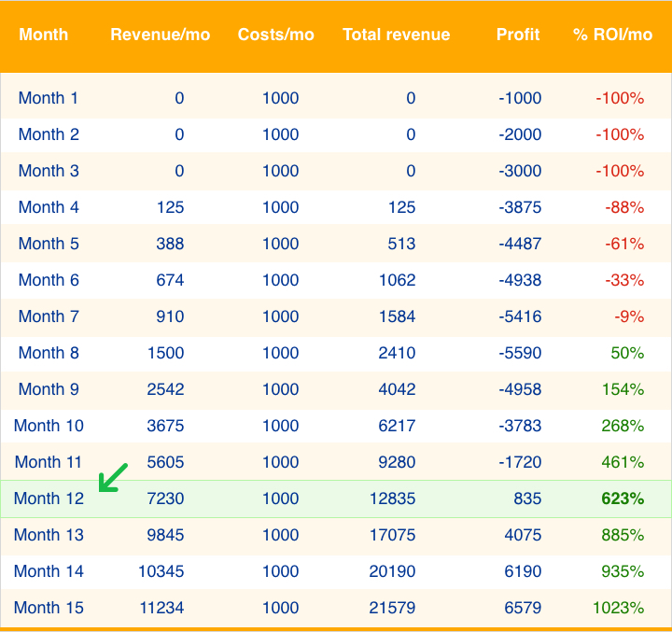Select the Month 1 row label
Viewport: 672px width, 632px height.
[48, 98]
